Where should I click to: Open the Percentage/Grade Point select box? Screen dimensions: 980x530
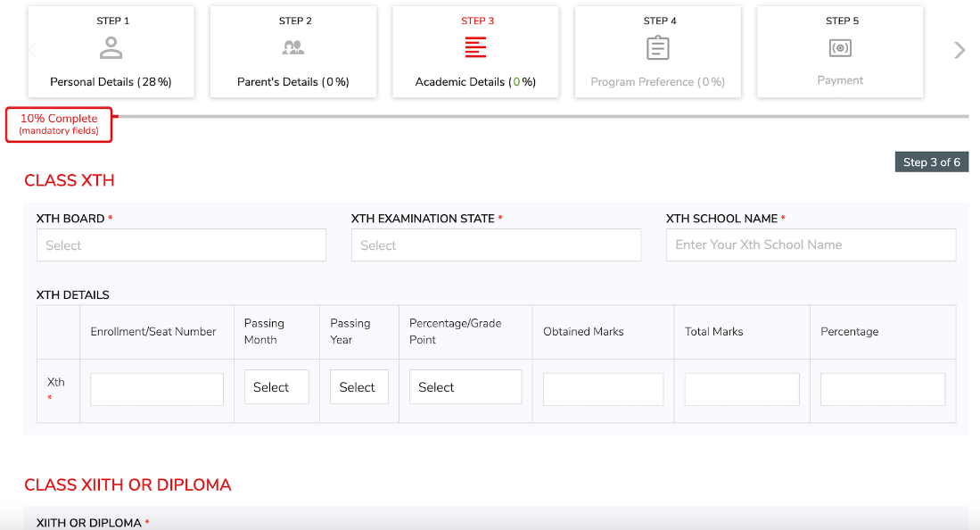tap(465, 386)
